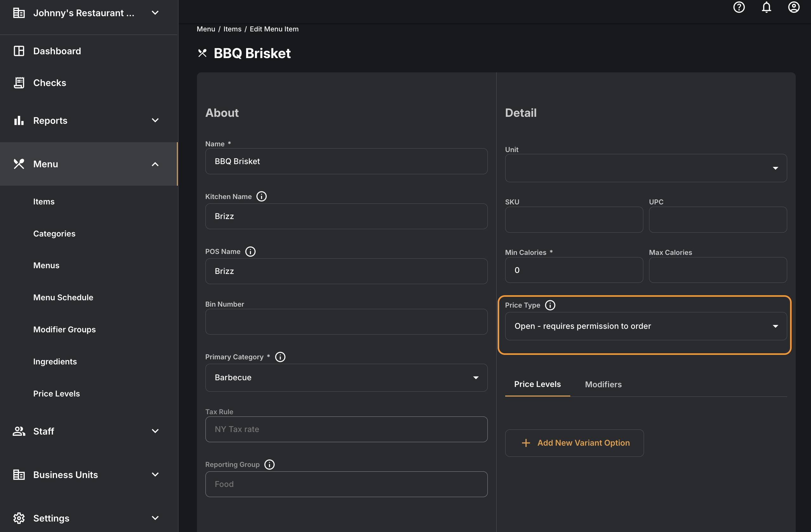Open Categories in the Menu submenu
The height and width of the screenshot is (532, 811).
(x=54, y=234)
